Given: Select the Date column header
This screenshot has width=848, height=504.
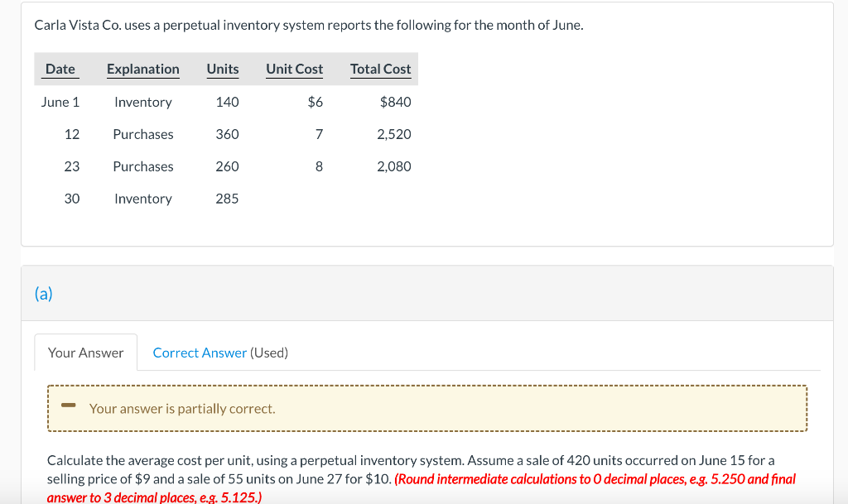Looking at the screenshot, I should tap(60, 70).
